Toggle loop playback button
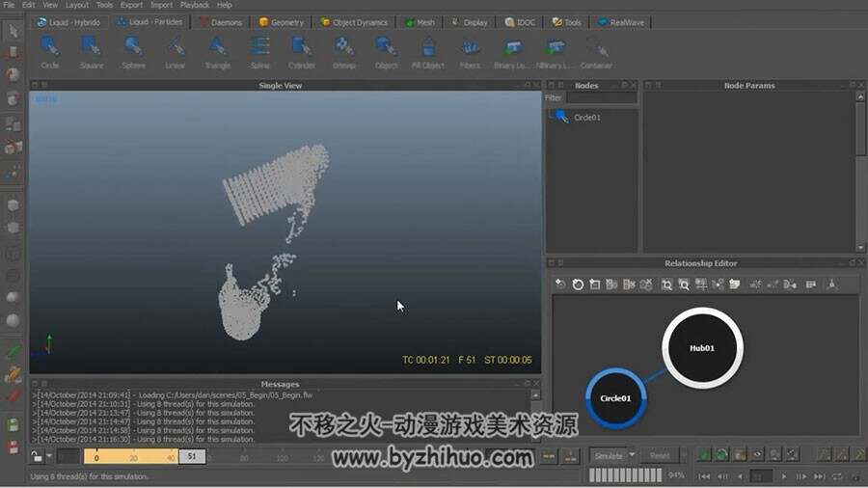This screenshot has width=868, height=488. [x=837, y=476]
